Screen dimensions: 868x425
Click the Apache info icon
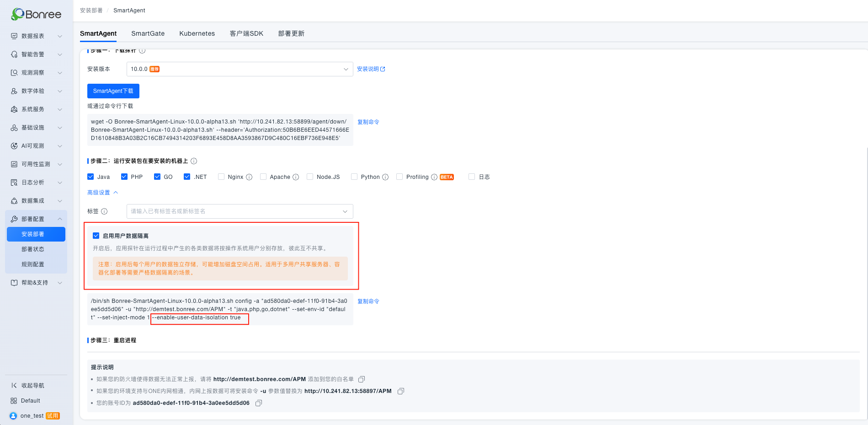tap(296, 177)
